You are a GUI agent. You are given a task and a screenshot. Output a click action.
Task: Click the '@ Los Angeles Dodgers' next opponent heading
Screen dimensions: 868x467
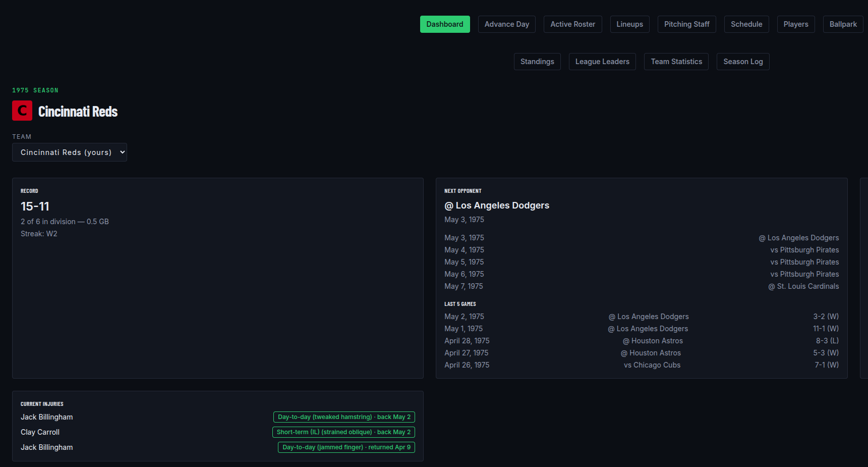pos(497,205)
